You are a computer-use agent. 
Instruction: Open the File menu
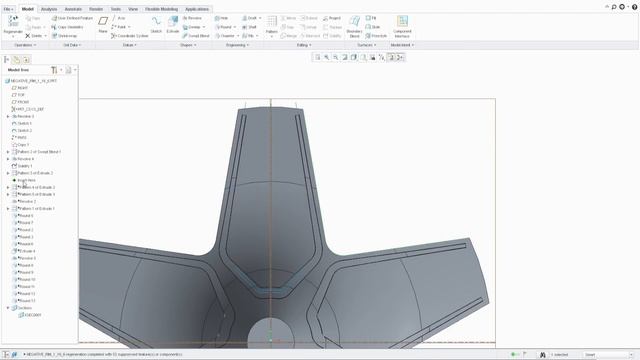[x=8, y=9]
